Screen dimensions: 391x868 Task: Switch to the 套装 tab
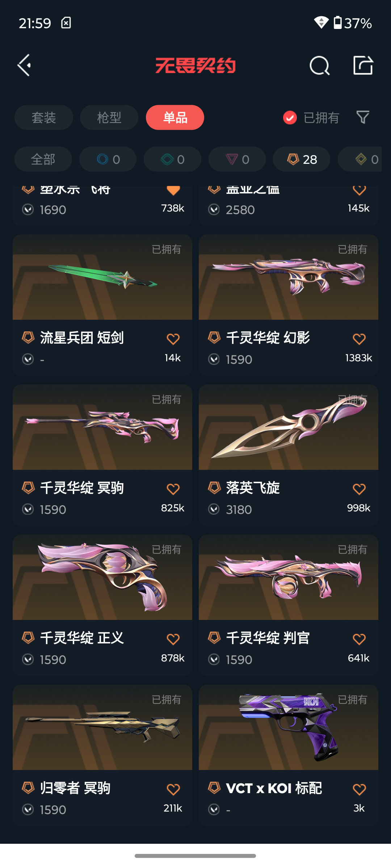click(x=44, y=118)
